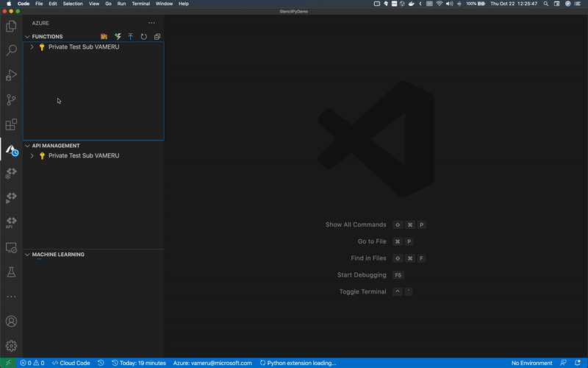Open the Test beaker view
The height and width of the screenshot is (368, 588).
click(x=11, y=272)
